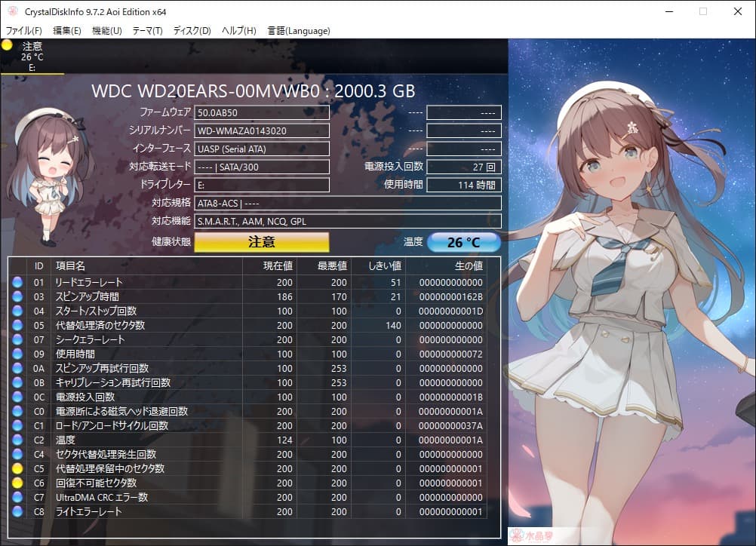Open the ディスク(D) menu
This screenshot has height=546, width=756.
192,30
